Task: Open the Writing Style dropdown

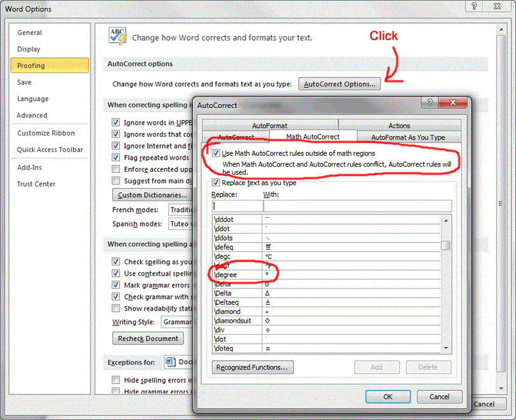Action: 177,322
